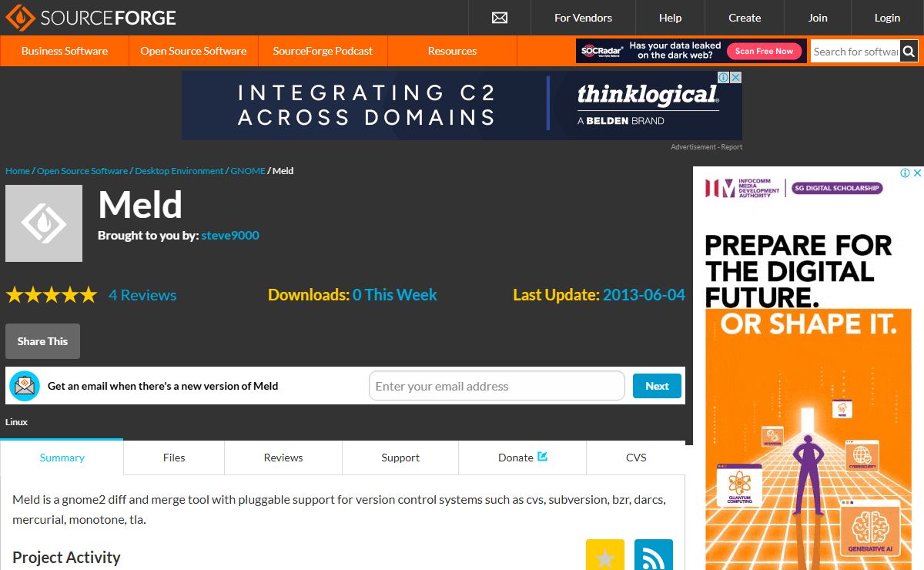
Task: Switch to the Reviews tab
Action: click(283, 458)
